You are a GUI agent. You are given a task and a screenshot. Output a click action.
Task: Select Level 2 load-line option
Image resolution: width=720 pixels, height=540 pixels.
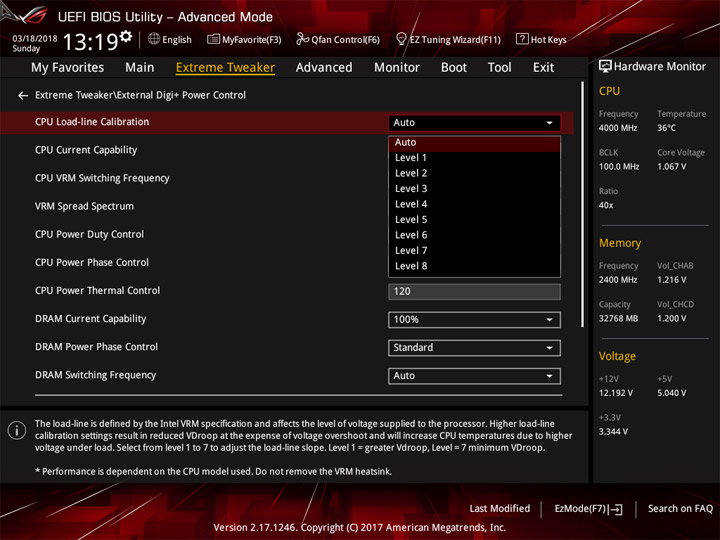474,174
